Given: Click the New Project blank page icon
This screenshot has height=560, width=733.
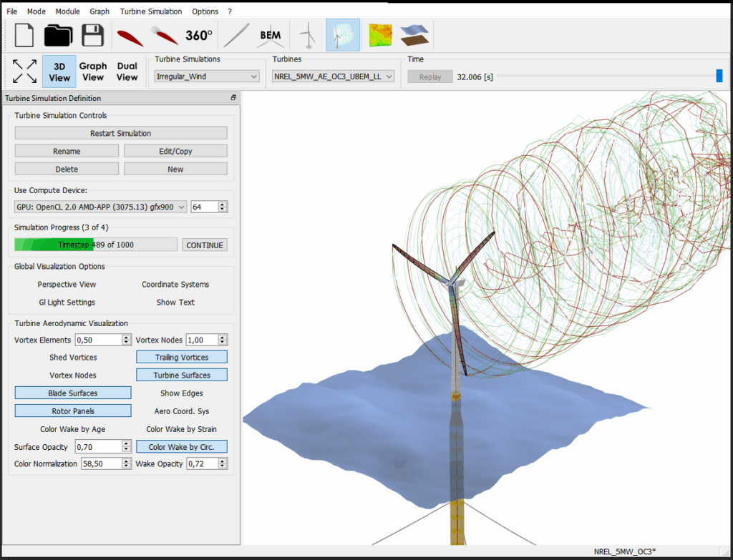Looking at the screenshot, I should pyautogui.click(x=24, y=35).
